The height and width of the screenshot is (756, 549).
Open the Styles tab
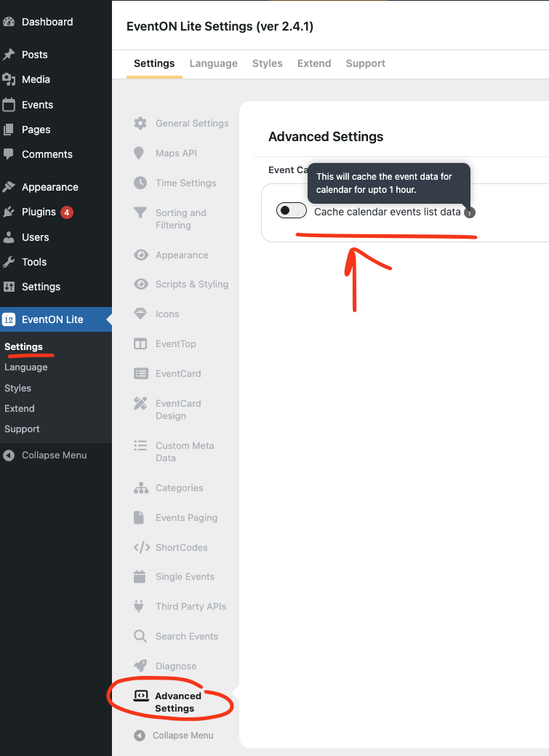pos(267,63)
